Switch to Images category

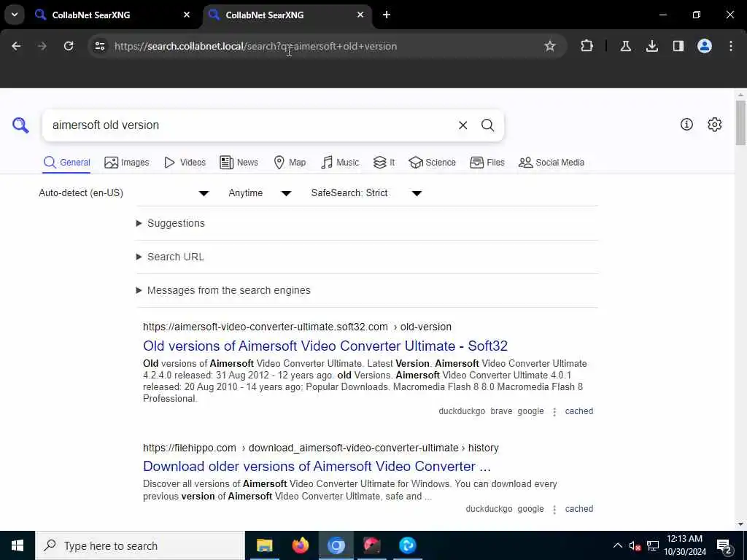point(127,163)
